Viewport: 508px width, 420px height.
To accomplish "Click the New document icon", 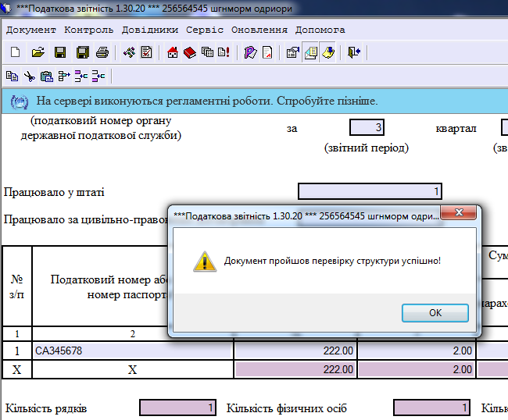I will pos(15,53).
